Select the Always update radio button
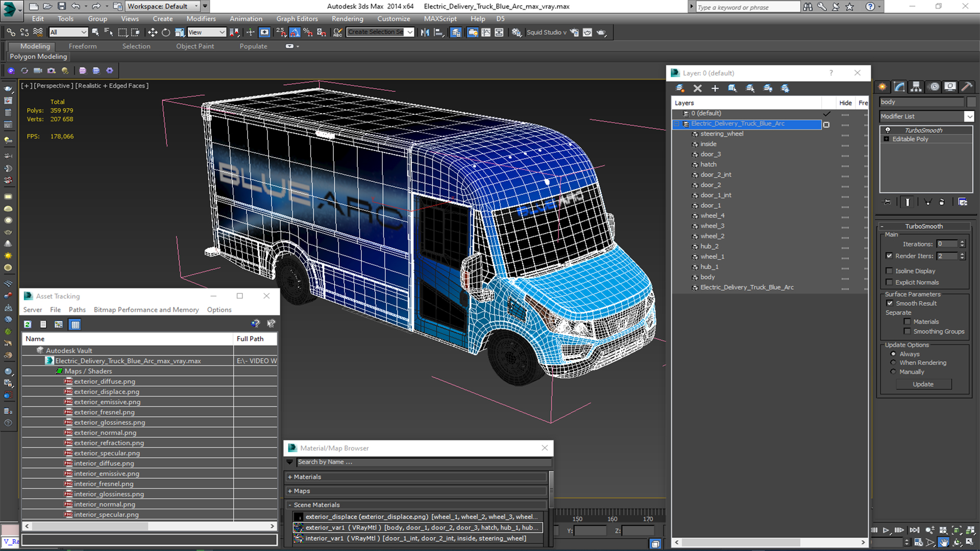The image size is (980, 551). point(893,354)
